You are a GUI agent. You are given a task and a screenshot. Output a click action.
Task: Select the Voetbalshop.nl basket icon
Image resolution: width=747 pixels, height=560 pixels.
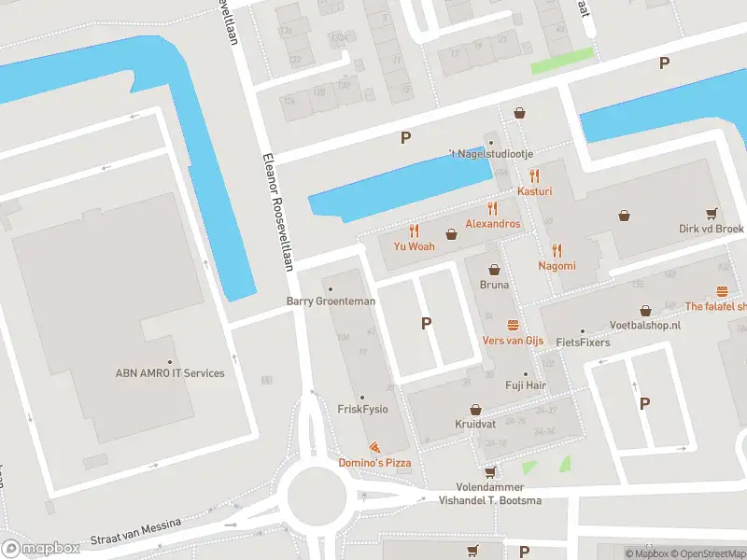click(x=645, y=311)
